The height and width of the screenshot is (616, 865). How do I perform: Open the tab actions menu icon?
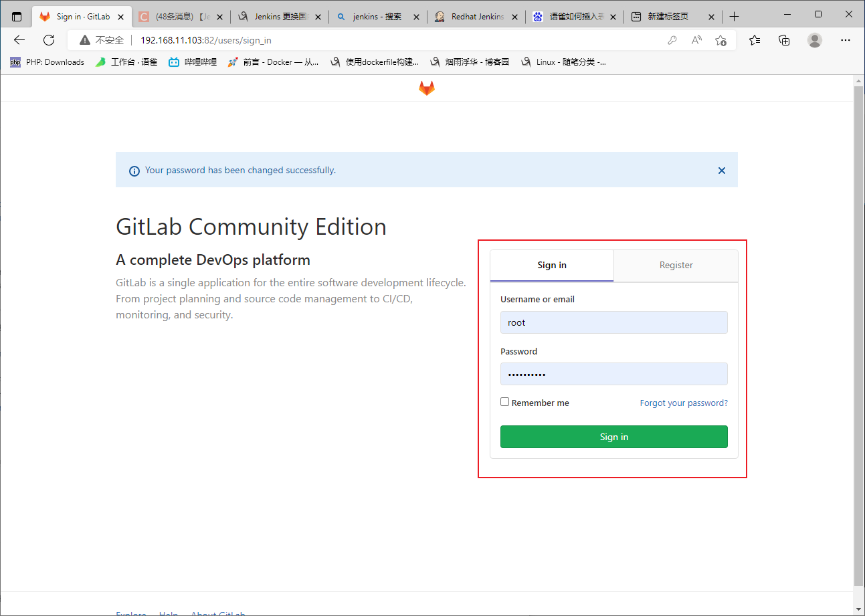click(x=17, y=17)
